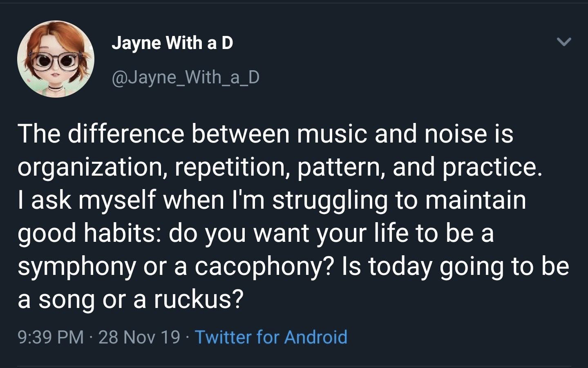Click the word "difference" in the tweet

[x=126, y=134]
